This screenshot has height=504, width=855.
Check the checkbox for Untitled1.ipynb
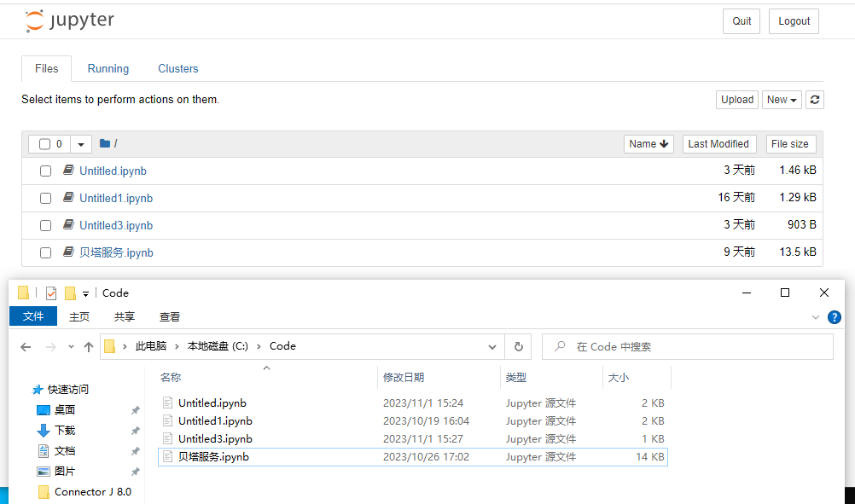pyautogui.click(x=45, y=198)
